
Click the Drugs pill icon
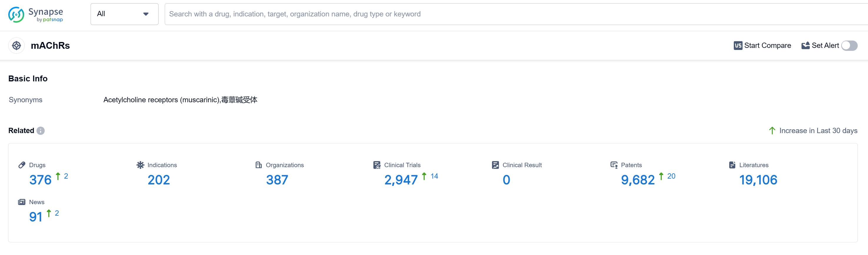(22, 165)
